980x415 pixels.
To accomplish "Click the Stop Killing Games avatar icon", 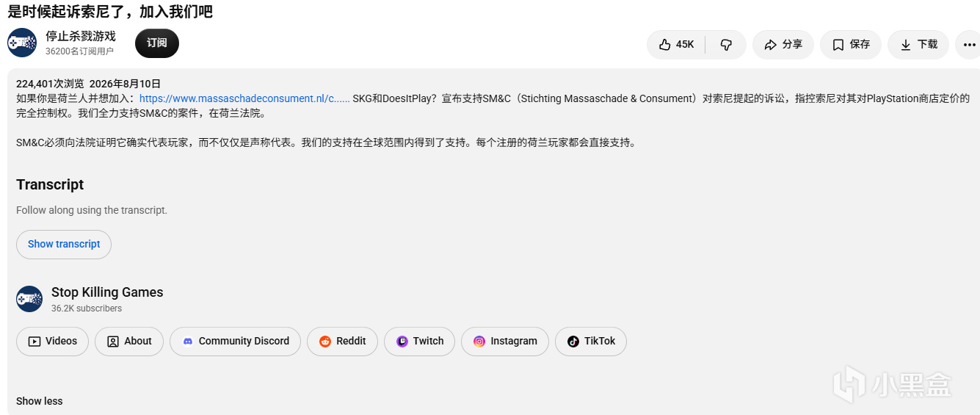I will pos(29,299).
